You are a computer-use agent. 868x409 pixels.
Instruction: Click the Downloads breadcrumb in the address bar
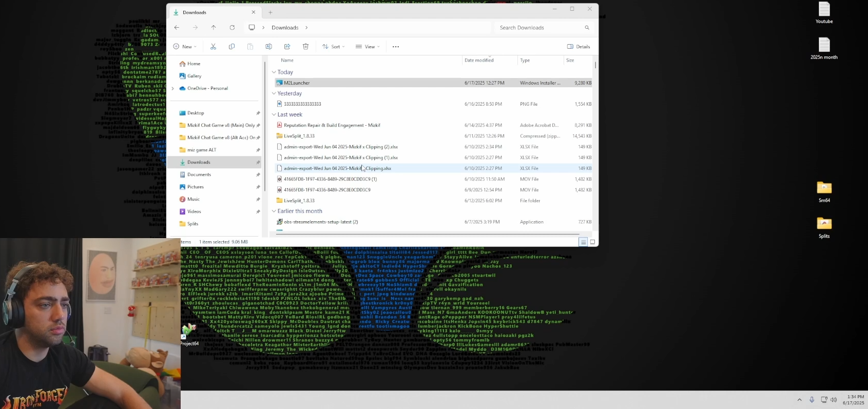coord(285,28)
